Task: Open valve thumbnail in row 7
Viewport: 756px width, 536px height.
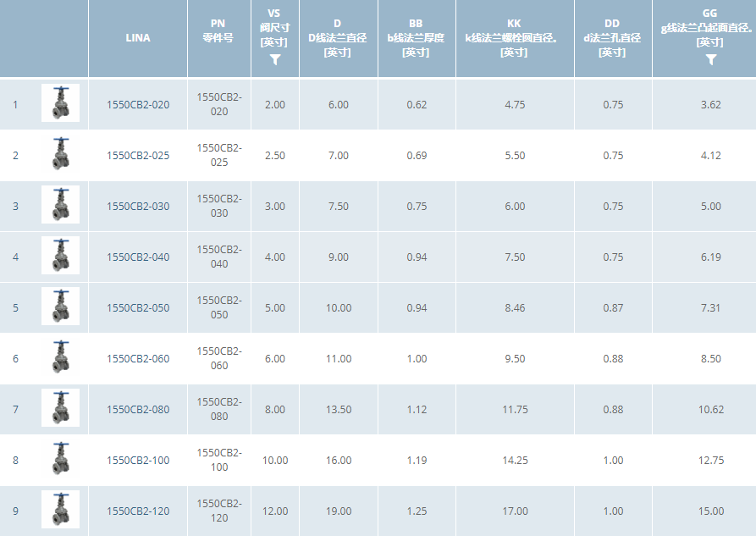Action: click(60, 407)
